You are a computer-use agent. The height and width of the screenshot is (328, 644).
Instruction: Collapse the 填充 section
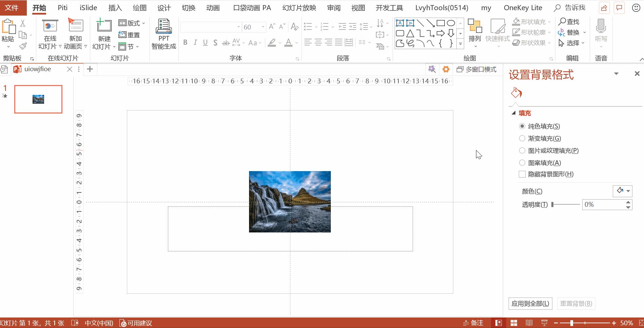click(514, 113)
